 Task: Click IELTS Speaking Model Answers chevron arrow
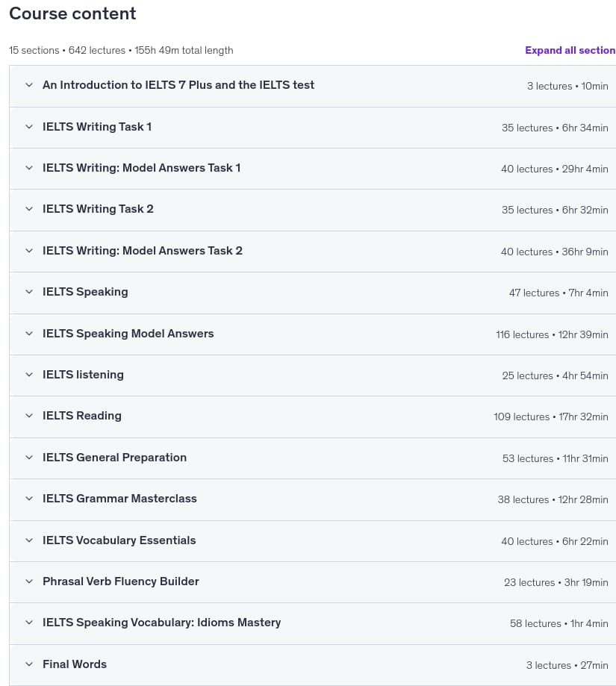(x=29, y=334)
